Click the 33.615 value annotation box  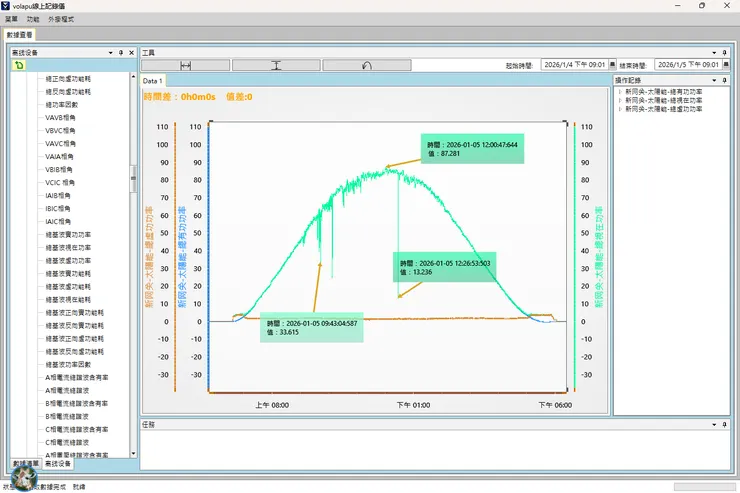(311, 327)
